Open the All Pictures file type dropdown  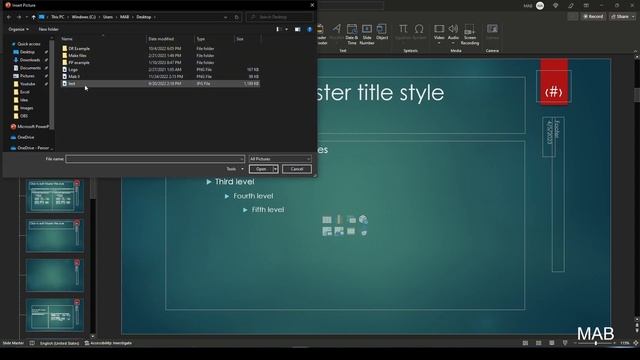pyautogui.click(x=280, y=159)
